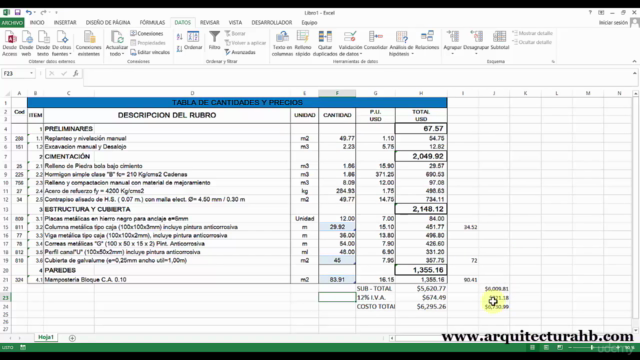
Task: Click Consolidar icon
Action: coord(376,41)
